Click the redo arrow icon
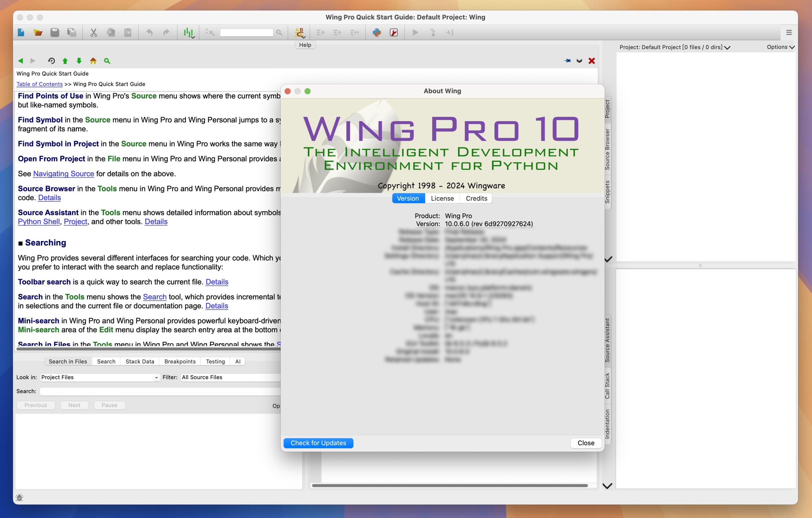This screenshot has width=812, height=518. [166, 32]
